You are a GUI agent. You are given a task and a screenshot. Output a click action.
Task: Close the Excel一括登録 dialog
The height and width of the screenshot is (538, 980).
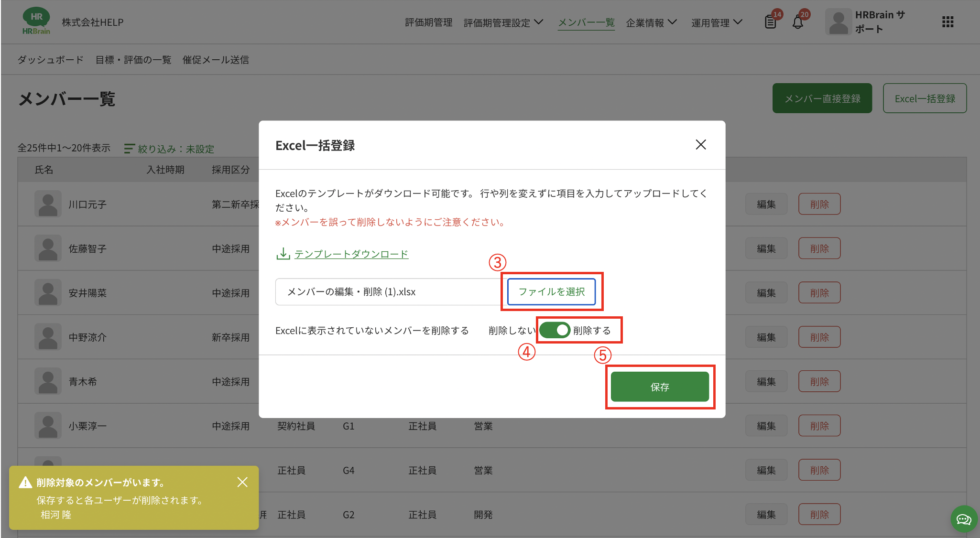pos(701,145)
